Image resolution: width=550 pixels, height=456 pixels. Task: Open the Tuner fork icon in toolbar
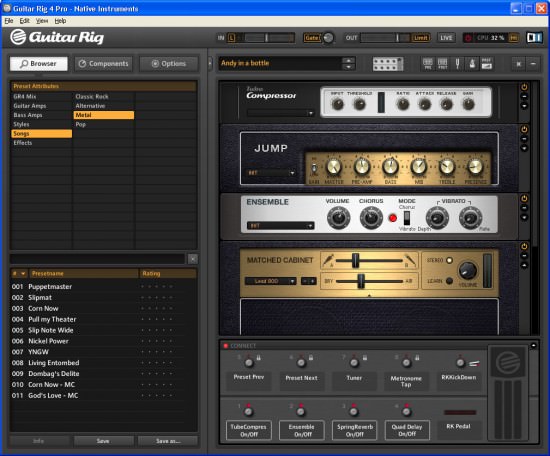coord(457,63)
